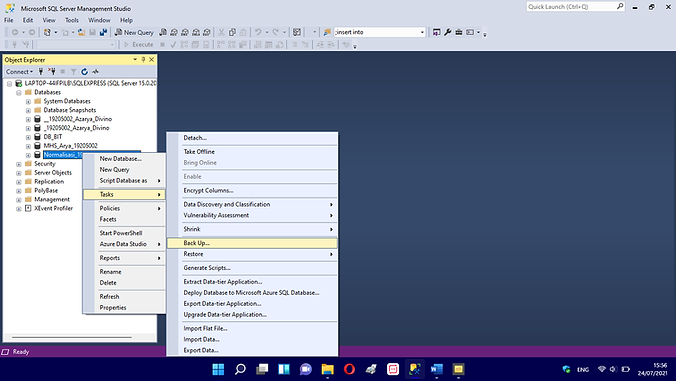Select the MHS_Arya_19205002 database
Screen dimensions: 676x381
click(70, 146)
